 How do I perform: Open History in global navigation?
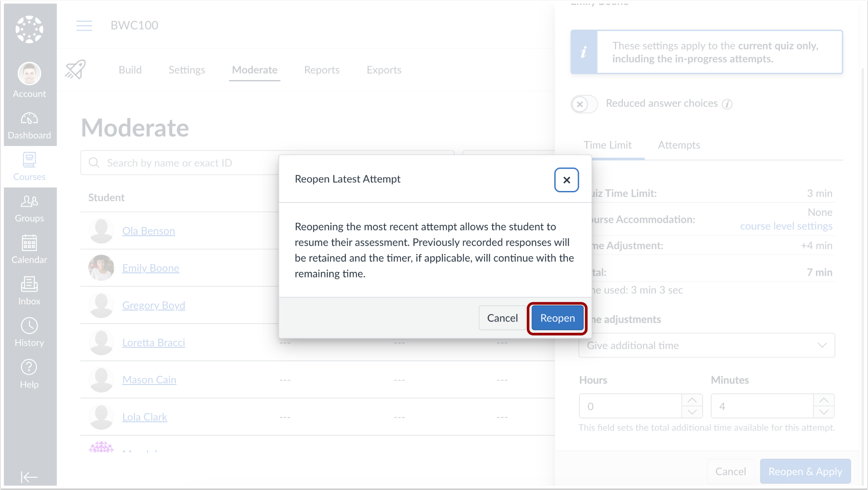coord(29,333)
